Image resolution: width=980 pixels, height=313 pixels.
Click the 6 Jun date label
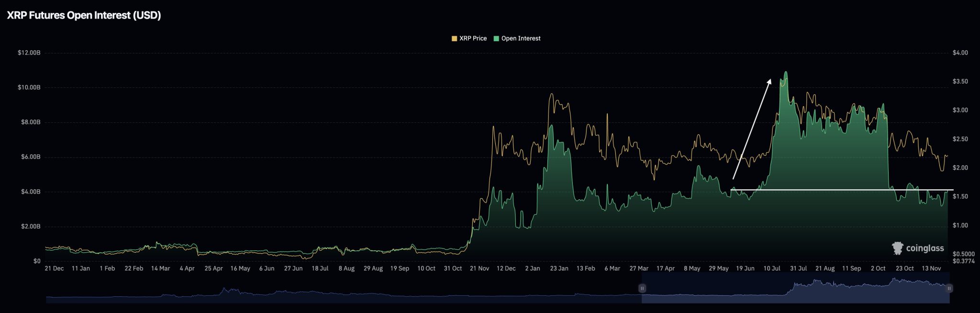click(x=267, y=269)
